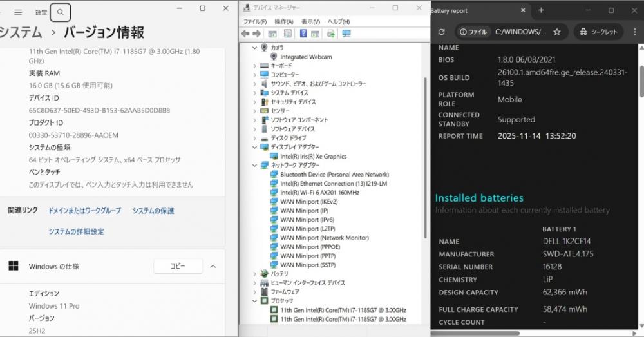Screen dimensions: 644x337
Task: Toggle action pane icon in Device Manager toolbar
Action: point(315,34)
